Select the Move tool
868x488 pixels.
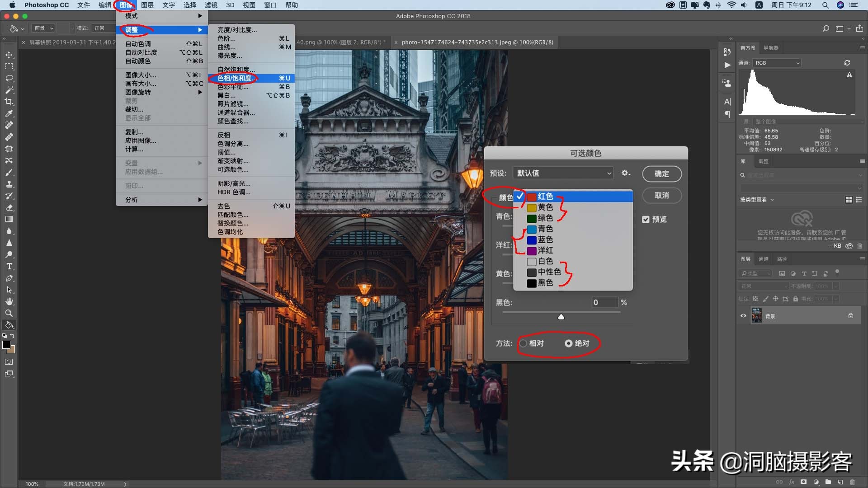9,55
